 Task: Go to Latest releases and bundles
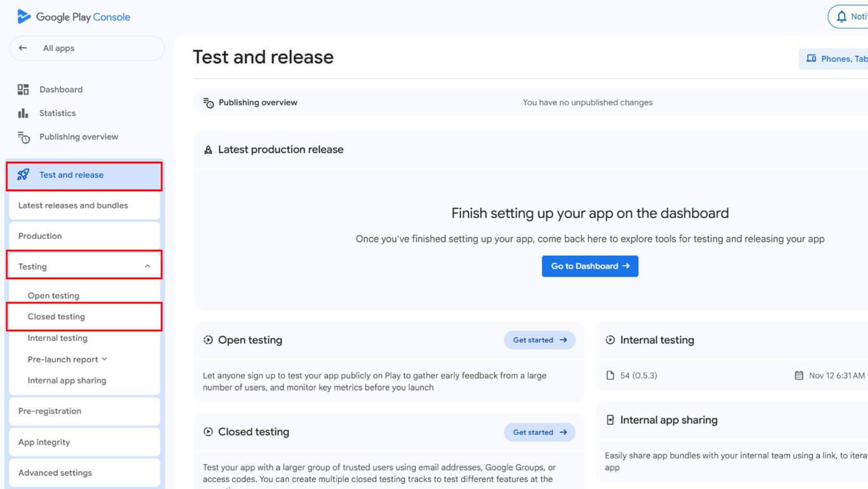73,205
